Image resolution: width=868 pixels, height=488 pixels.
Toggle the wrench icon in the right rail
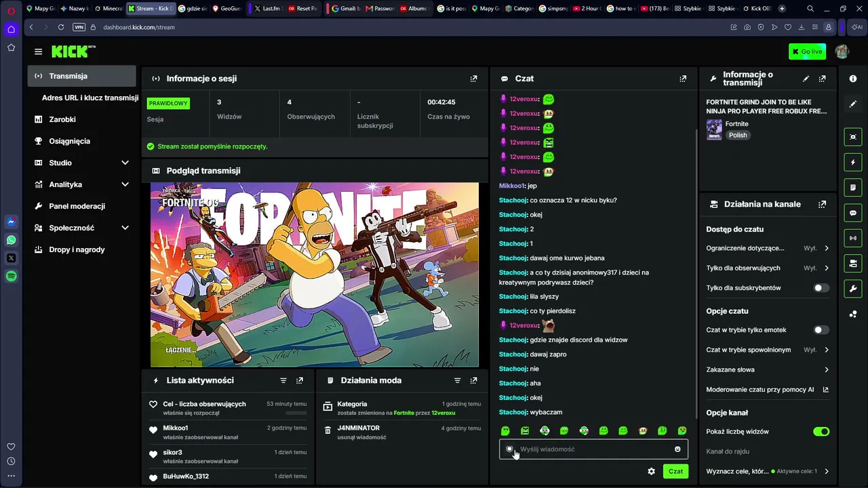pos(853,289)
